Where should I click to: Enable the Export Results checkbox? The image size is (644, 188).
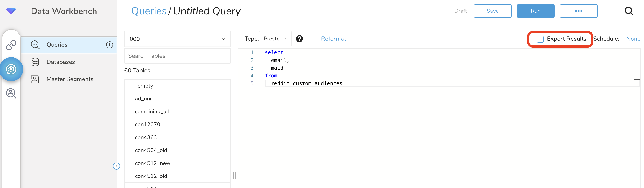coord(540,39)
